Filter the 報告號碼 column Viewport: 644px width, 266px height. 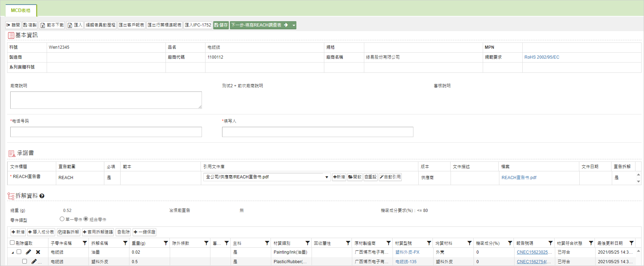[551, 243]
